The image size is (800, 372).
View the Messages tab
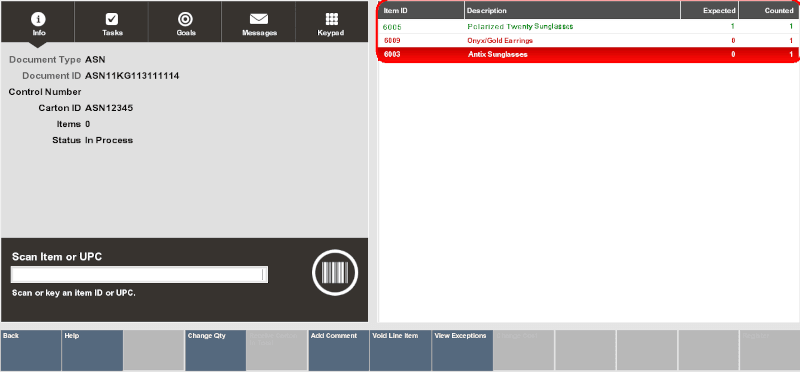[259, 22]
